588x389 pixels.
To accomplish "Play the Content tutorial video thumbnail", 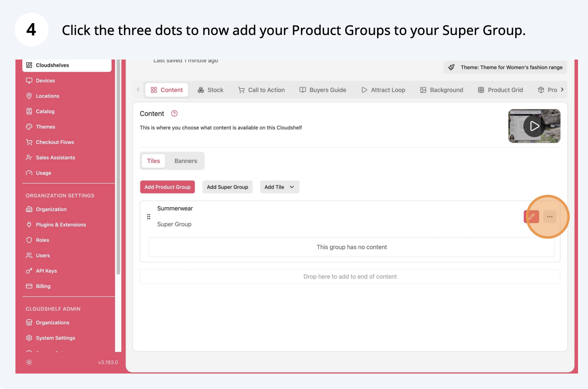I will [534, 126].
